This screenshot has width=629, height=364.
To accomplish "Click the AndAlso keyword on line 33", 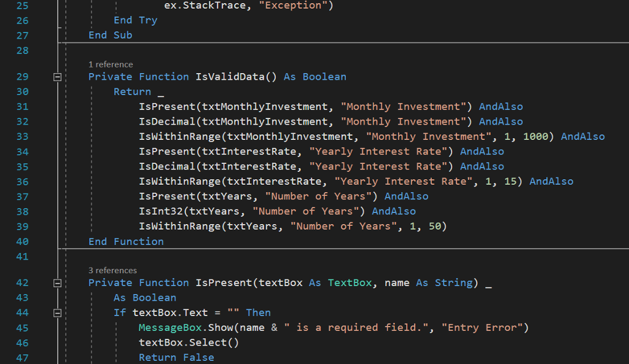I will [x=582, y=136].
